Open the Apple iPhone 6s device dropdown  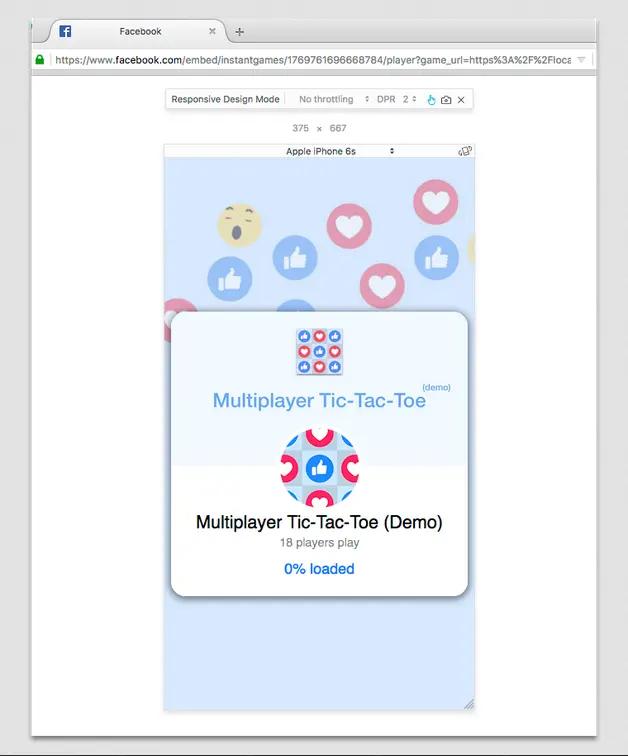click(339, 151)
